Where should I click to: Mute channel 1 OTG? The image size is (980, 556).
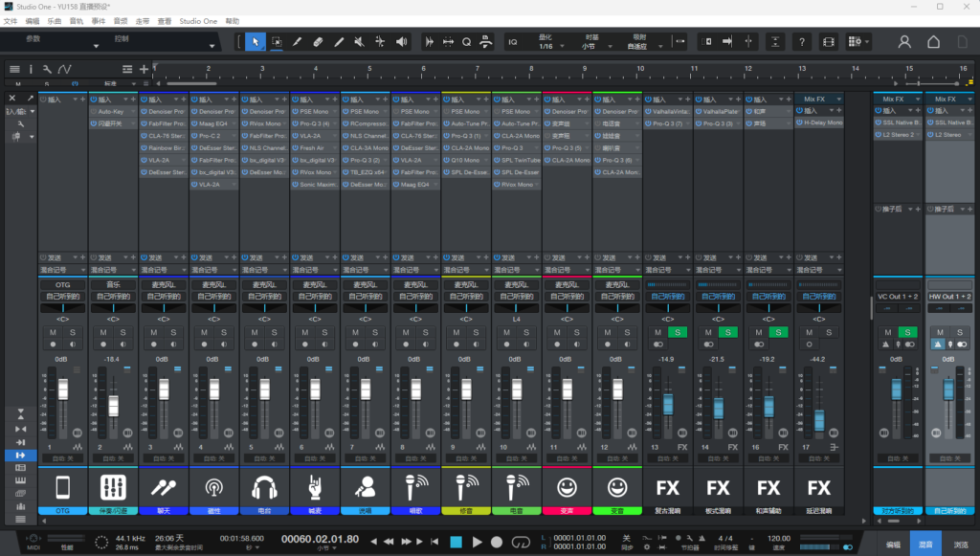tap(54, 332)
